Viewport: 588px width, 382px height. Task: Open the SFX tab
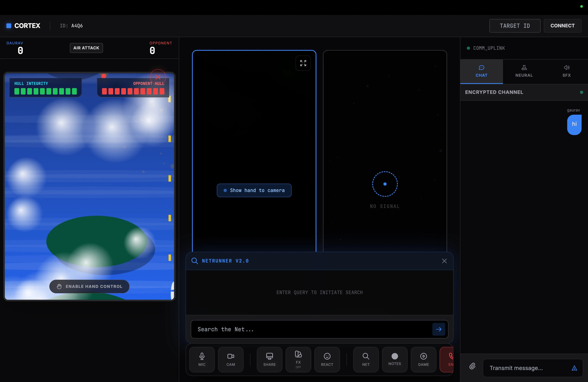tap(566, 71)
